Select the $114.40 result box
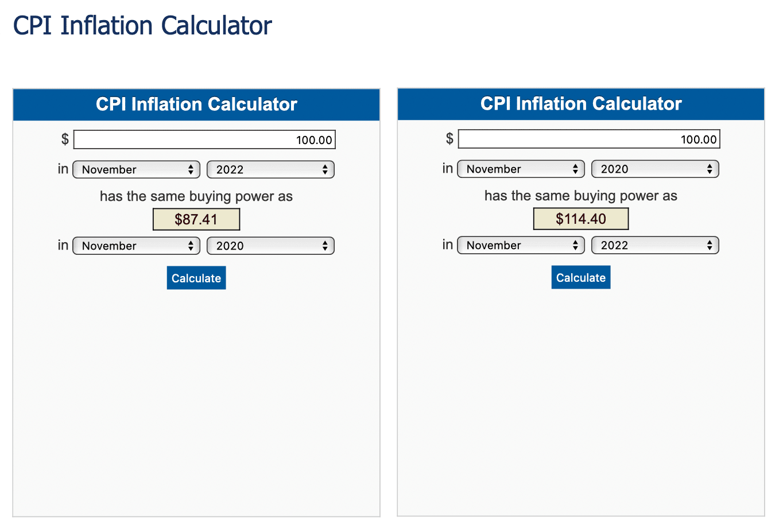Screen dimensions: 779x532 pos(580,218)
